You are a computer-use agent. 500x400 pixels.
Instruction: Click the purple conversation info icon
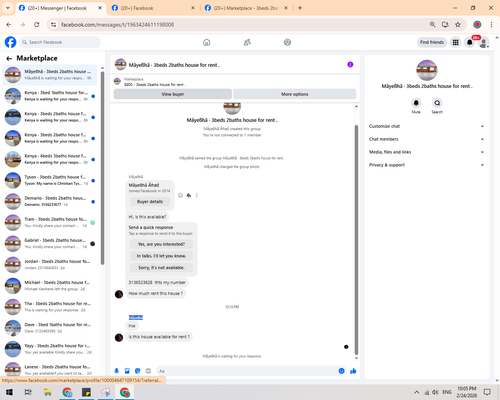click(350, 64)
